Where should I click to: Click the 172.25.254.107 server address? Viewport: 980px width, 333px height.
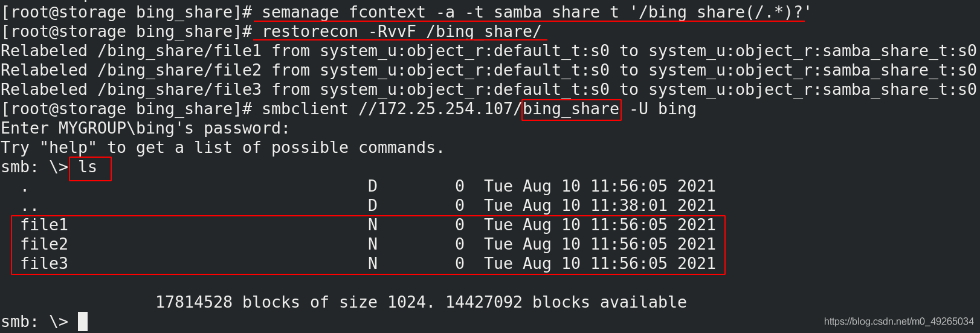coord(445,109)
